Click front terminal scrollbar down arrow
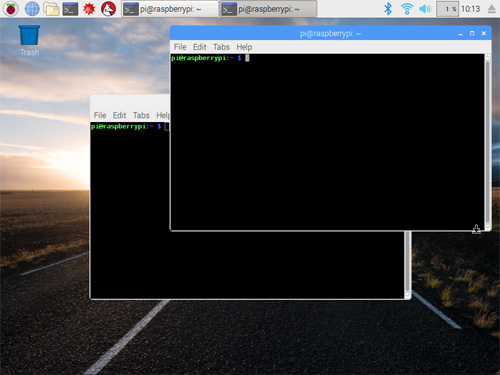The image size is (500, 375). [x=488, y=227]
